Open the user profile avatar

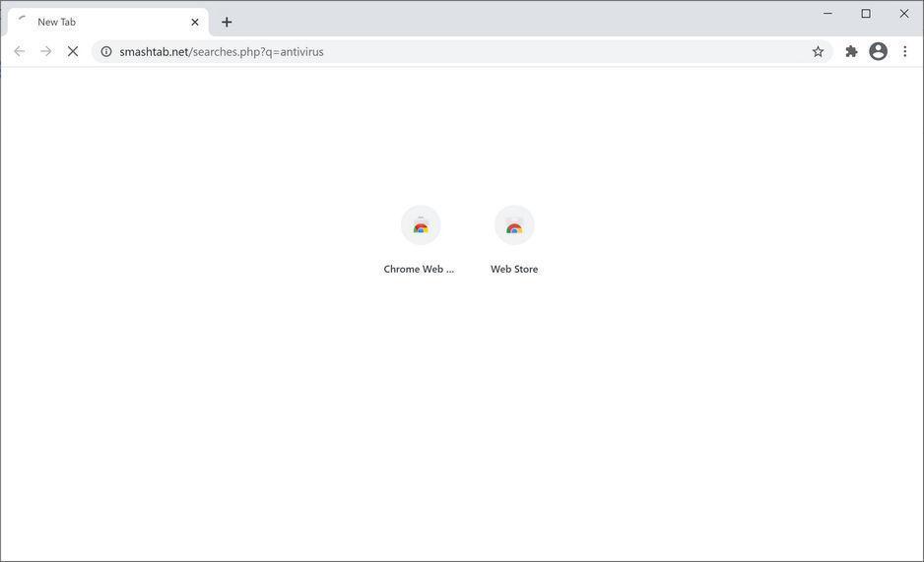[878, 52]
